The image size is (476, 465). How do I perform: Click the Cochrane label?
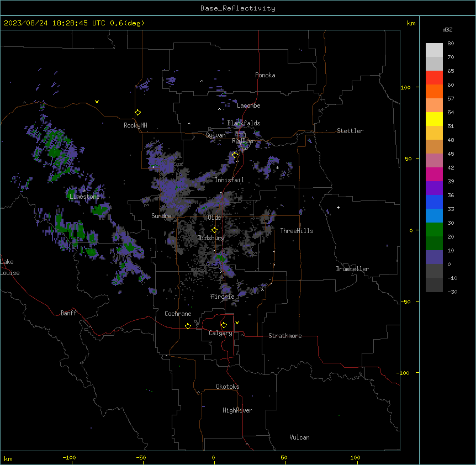[x=178, y=314]
